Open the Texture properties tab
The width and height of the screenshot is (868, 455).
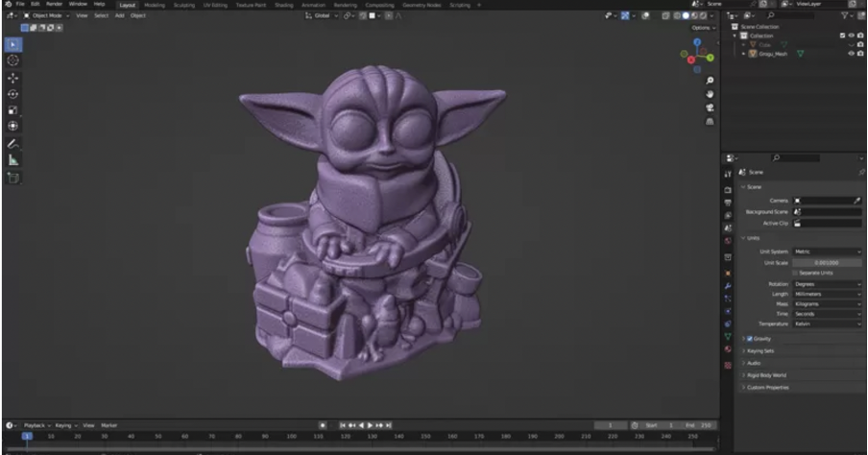[x=728, y=366]
